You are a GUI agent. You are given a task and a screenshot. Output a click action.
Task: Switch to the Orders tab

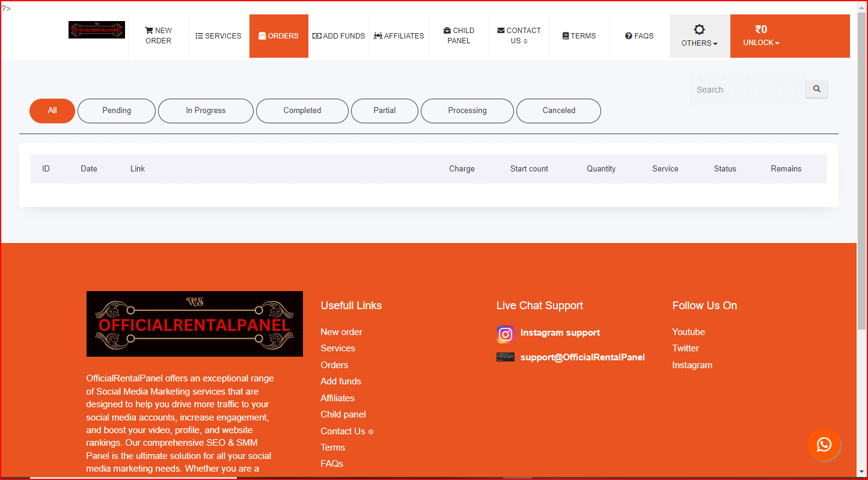pyautogui.click(x=278, y=35)
